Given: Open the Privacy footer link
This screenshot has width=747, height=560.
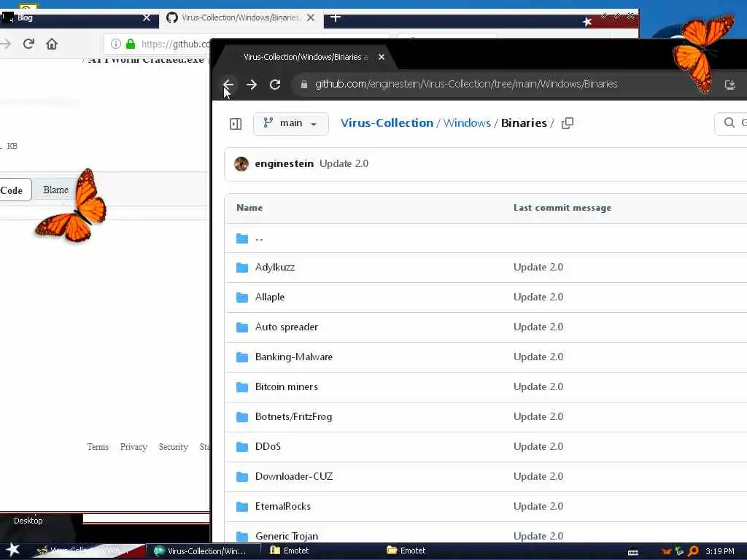Looking at the screenshot, I should click(x=133, y=447).
